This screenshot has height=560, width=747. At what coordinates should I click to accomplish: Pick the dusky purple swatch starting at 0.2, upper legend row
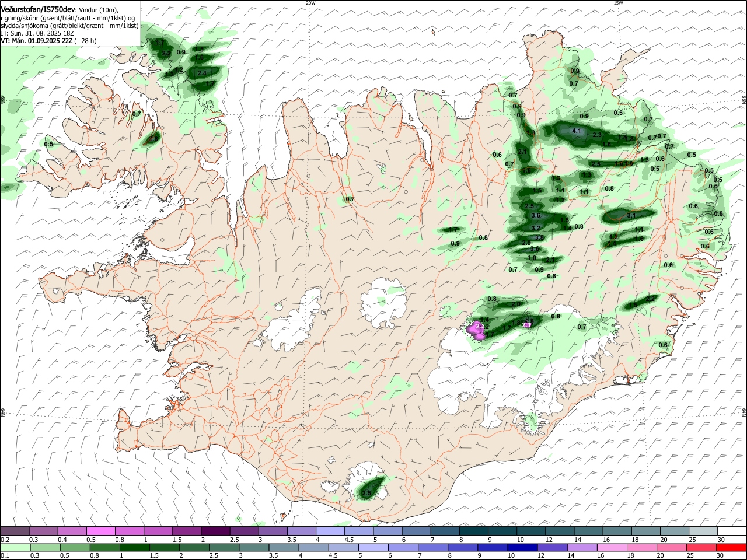15,531
